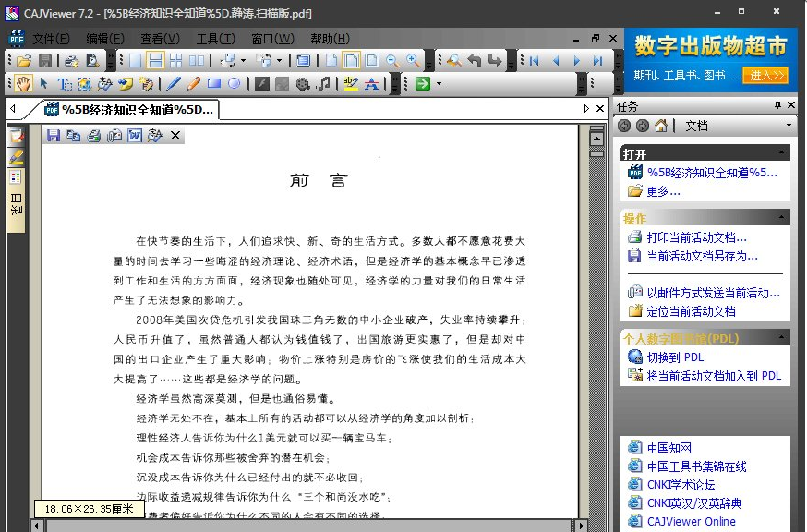Go to the last page arrow
Viewport: 807px width, 532px height.
[x=597, y=61]
